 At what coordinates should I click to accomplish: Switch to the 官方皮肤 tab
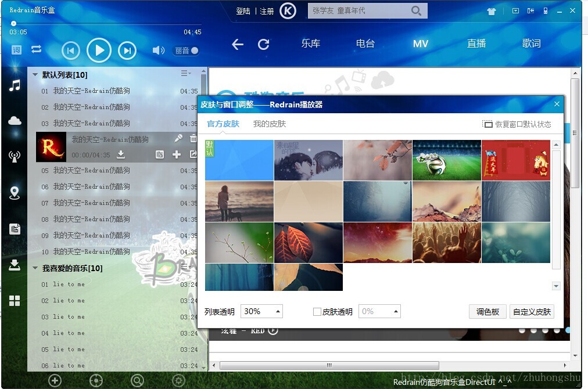tap(223, 124)
